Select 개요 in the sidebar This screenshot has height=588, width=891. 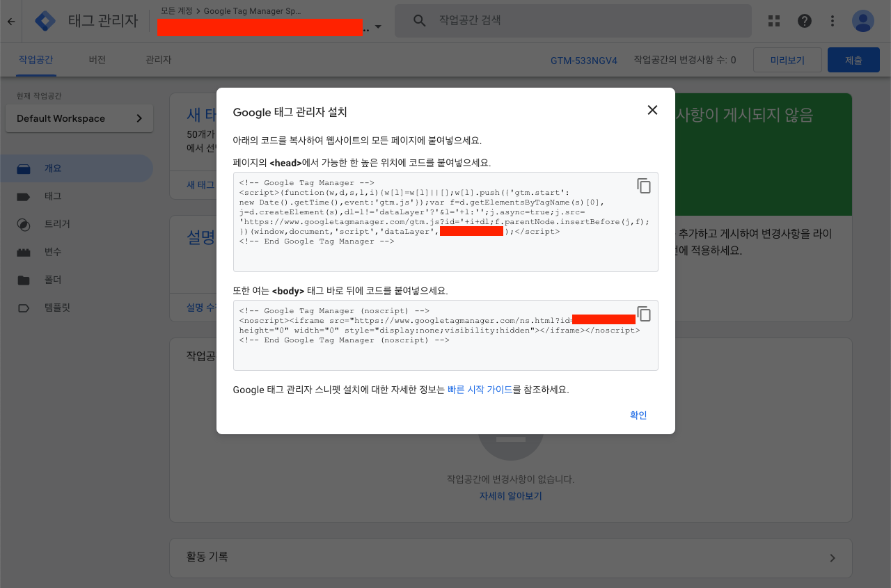tap(77, 168)
